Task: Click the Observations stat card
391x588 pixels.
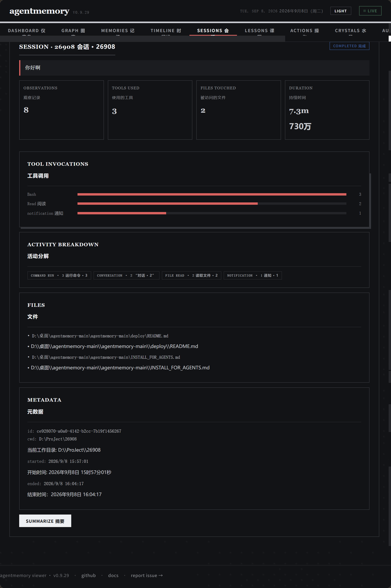Action: click(x=61, y=110)
